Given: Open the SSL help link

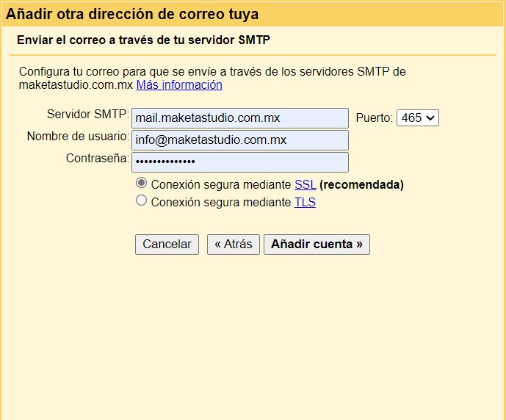Looking at the screenshot, I should [x=305, y=184].
